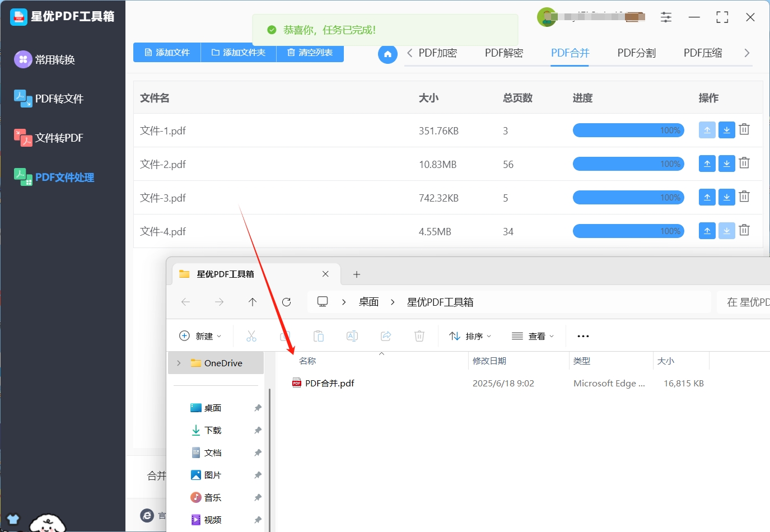Delete 文件-2.pdf with the trash icon

pos(744,163)
